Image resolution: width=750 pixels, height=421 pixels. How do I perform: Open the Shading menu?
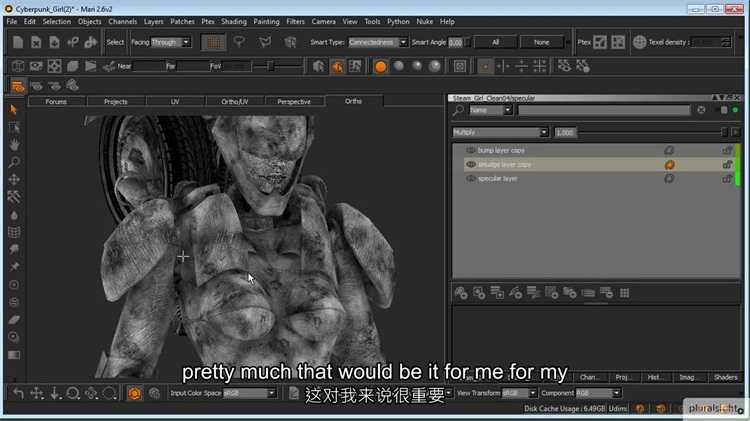click(x=233, y=22)
